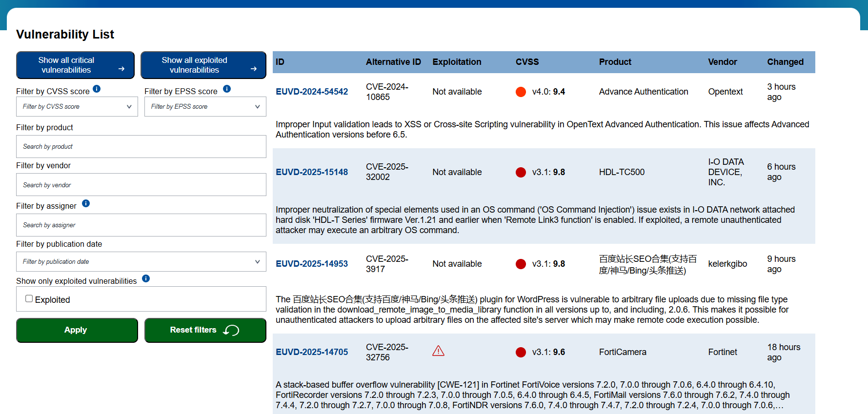The image size is (868, 414).
Task: Click info icon beside Show only exploited vulnerabilities
Action: [146, 278]
